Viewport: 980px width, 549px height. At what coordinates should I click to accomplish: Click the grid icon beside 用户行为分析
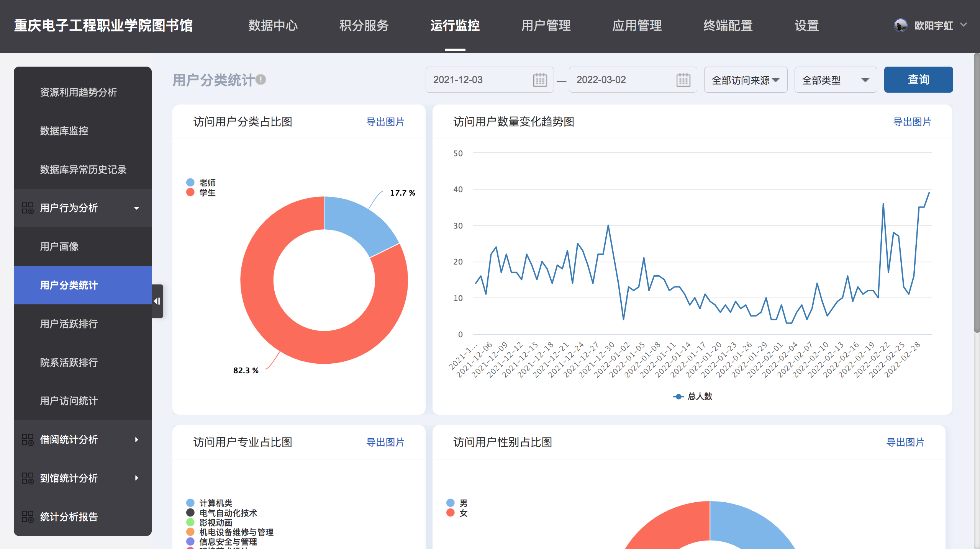click(x=28, y=208)
